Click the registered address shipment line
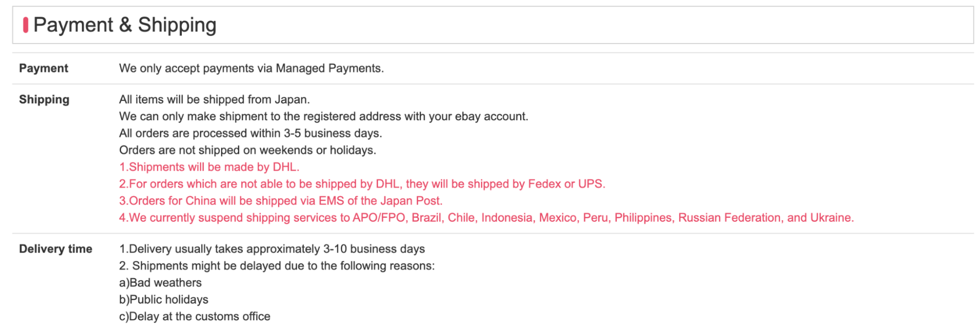 pyautogui.click(x=324, y=116)
